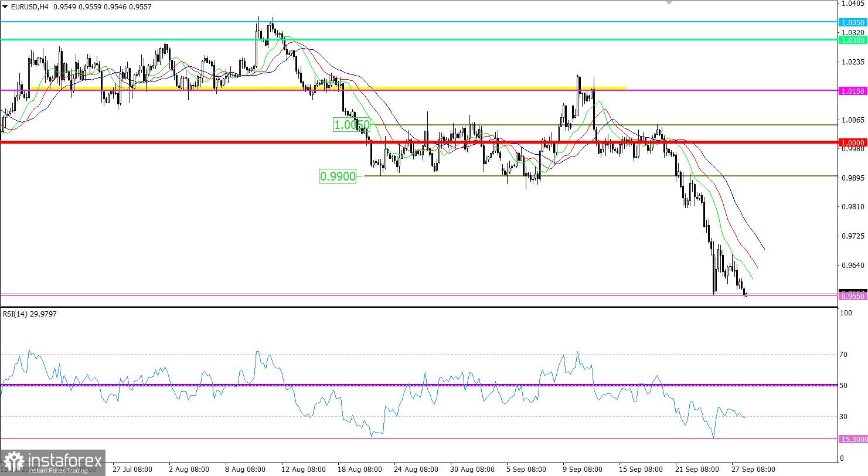The image size is (868, 476).
Task: Click the 1.0405 value on the price axis
Action: (852, 4)
